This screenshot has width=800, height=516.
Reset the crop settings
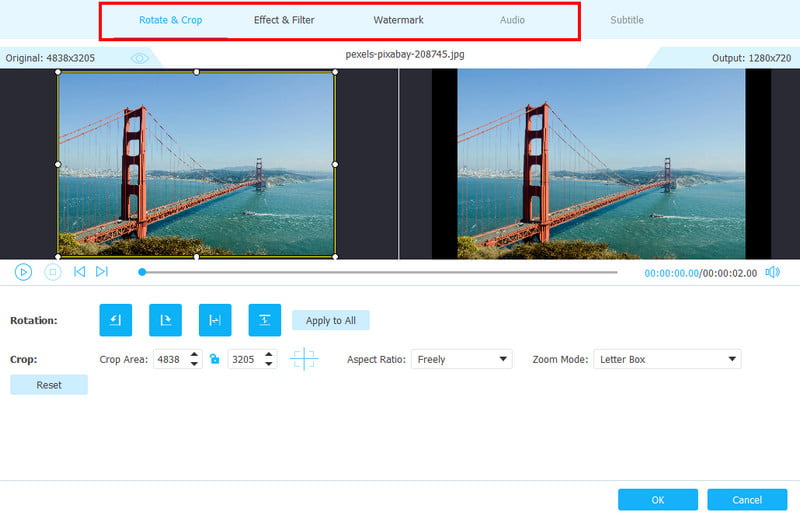point(49,385)
